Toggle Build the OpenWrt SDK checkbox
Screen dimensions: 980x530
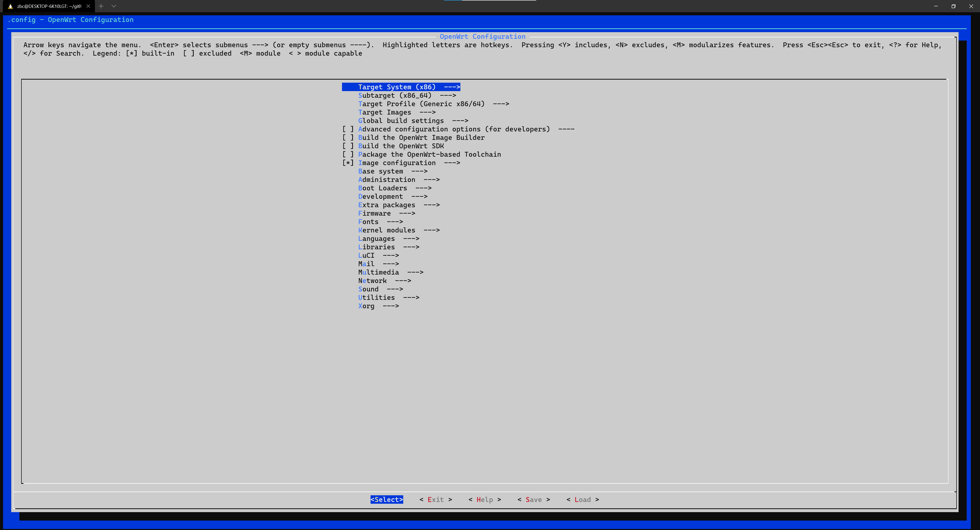[348, 146]
